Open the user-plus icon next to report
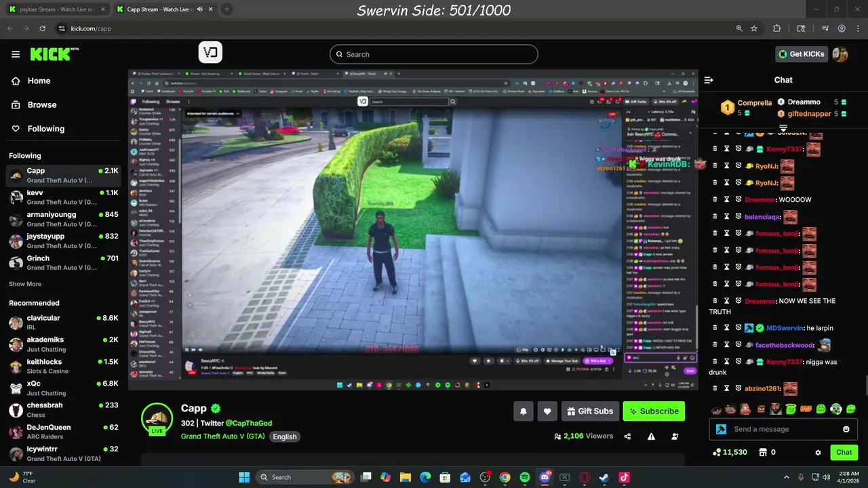Viewport: 868px width, 488px height. point(675,436)
